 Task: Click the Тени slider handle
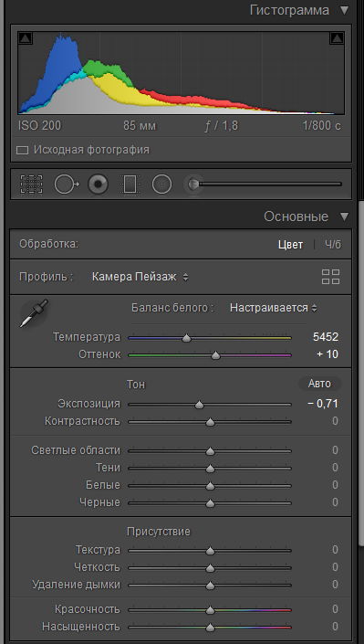click(x=210, y=469)
